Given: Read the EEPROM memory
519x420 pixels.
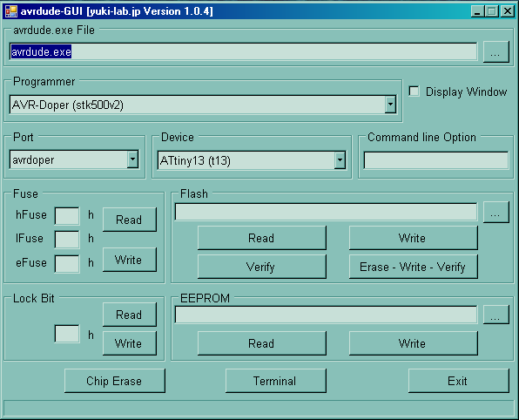Looking at the screenshot, I should 262,343.
